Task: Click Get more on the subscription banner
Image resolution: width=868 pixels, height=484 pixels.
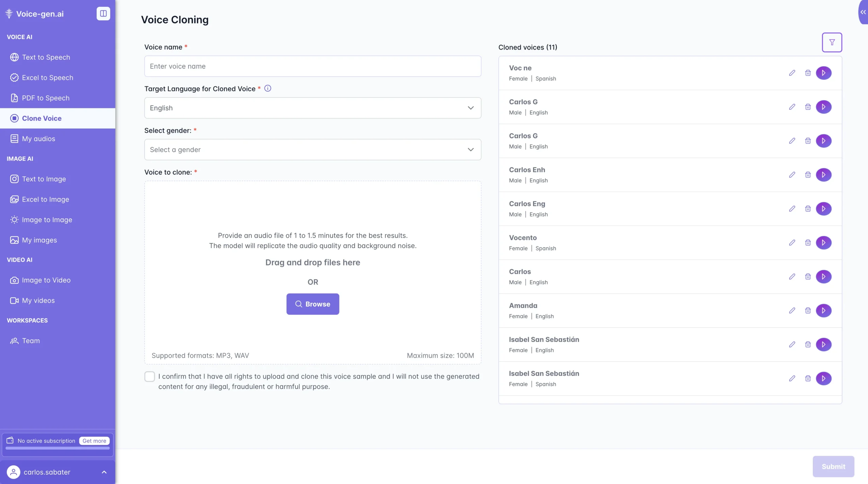Action: pyautogui.click(x=94, y=441)
